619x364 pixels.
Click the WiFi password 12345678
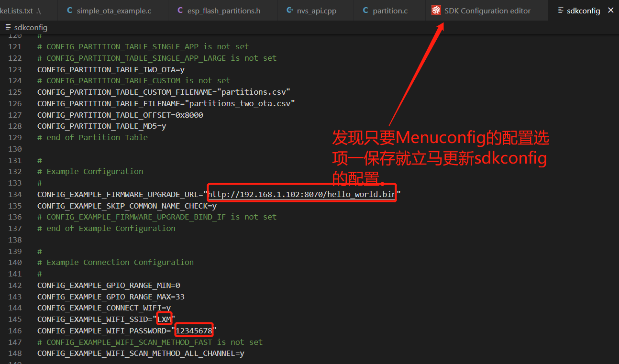tap(193, 330)
